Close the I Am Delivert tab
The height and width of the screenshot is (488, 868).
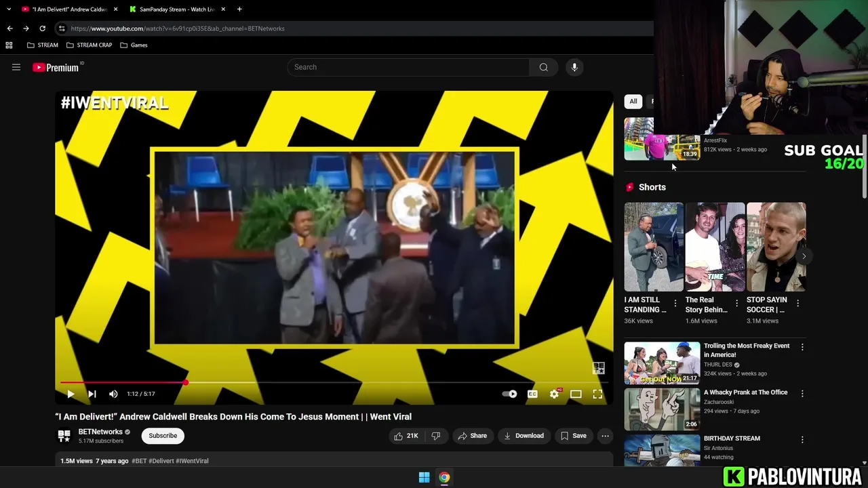click(115, 9)
